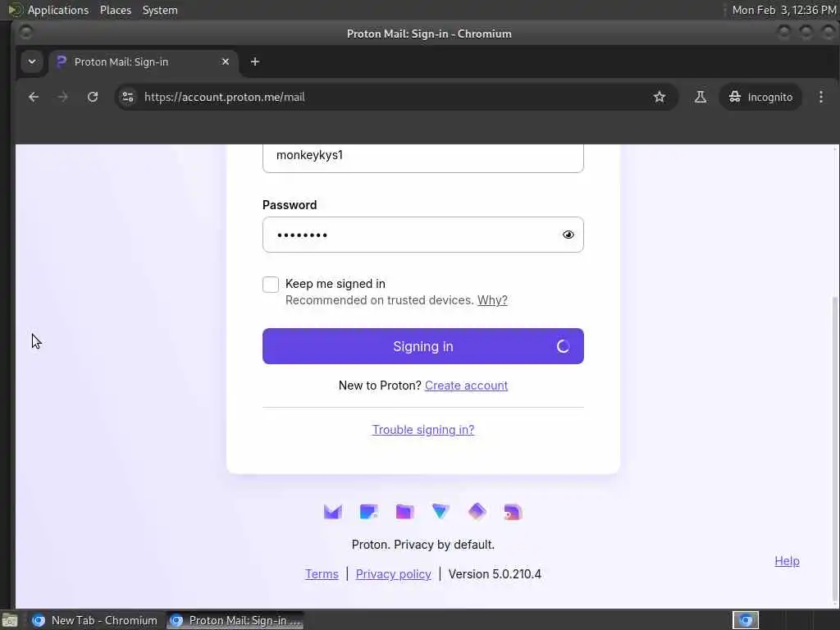The height and width of the screenshot is (630, 840).
Task: Click the Proton Calendar icon in footer
Action: point(368,512)
